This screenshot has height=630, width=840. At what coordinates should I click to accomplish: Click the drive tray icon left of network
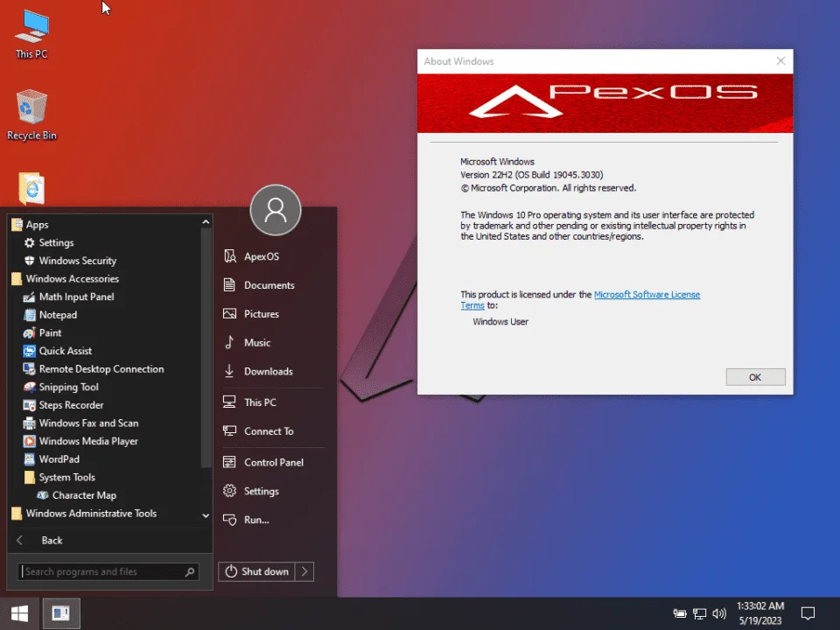pos(680,613)
